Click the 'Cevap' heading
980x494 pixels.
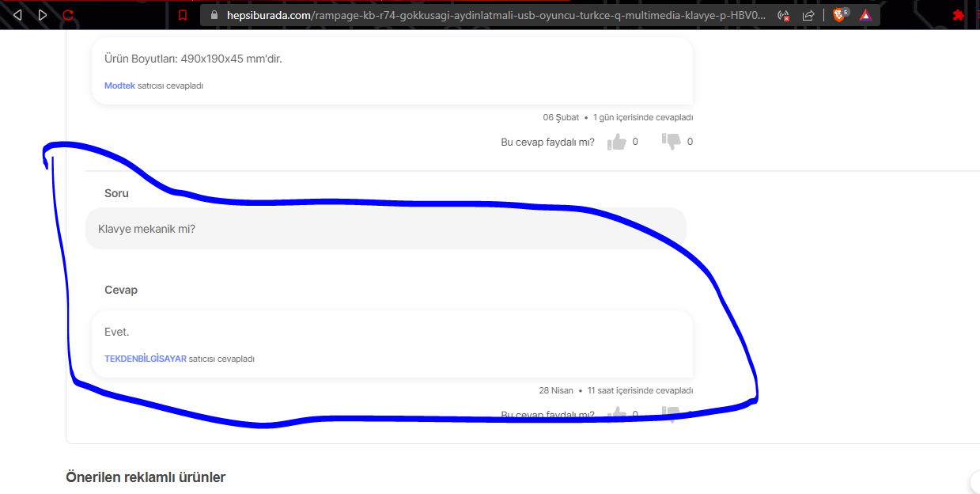click(121, 290)
